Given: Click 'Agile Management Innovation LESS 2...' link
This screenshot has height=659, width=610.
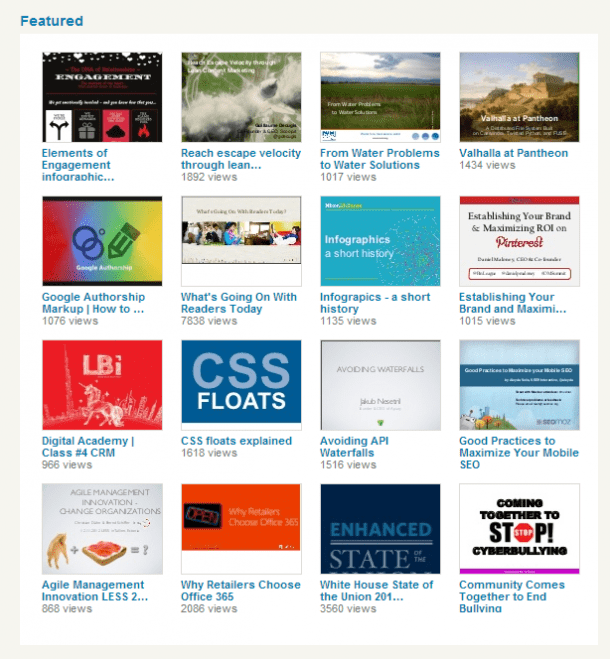Looking at the screenshot, I should coord(95,591).
